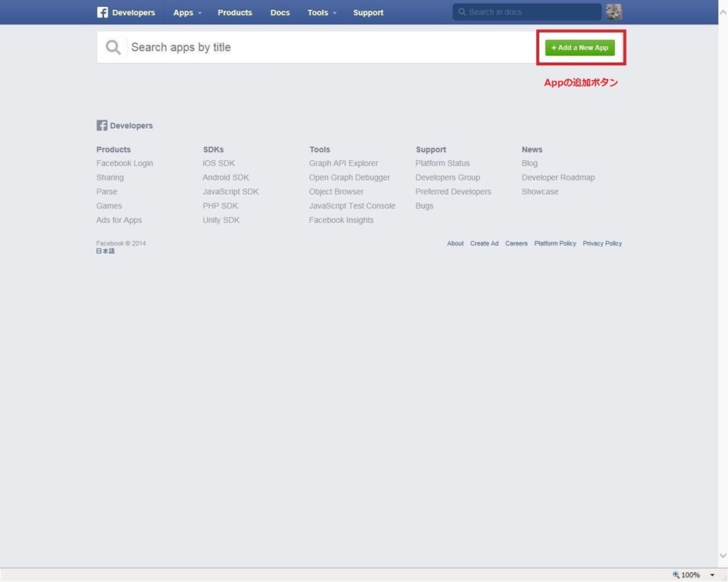The width and height of the screenshot is (728, 582).
Task: Click the footer Tools heading
Action: (x=319, y=149)
